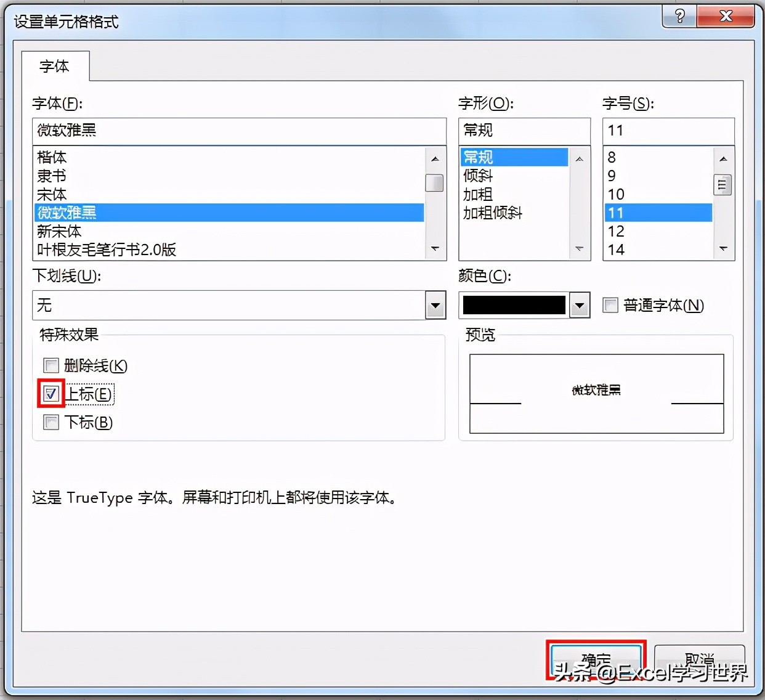This screenshot has width=765, height=700.
Task: Enable the 下标 subscript checkbox
Action: 51,422
